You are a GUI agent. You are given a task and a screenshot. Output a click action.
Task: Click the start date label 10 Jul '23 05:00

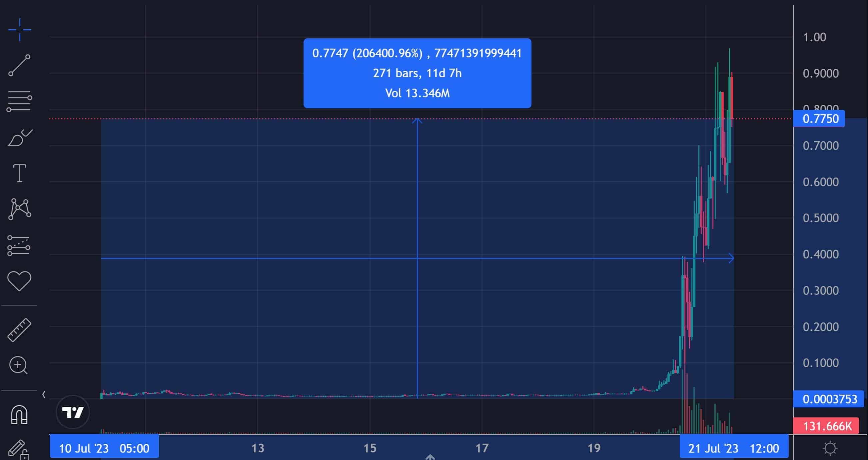104,448
